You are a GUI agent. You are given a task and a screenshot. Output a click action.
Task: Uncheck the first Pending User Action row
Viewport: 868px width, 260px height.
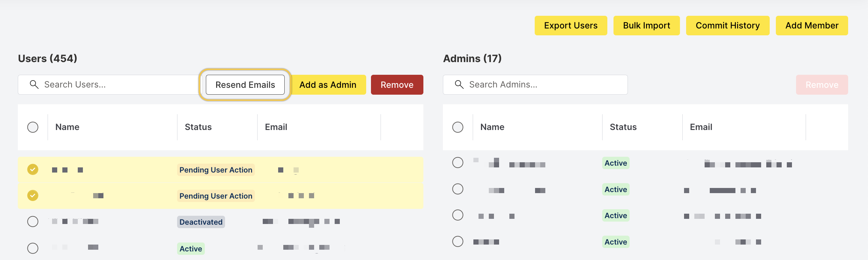[x=33, y=169]
